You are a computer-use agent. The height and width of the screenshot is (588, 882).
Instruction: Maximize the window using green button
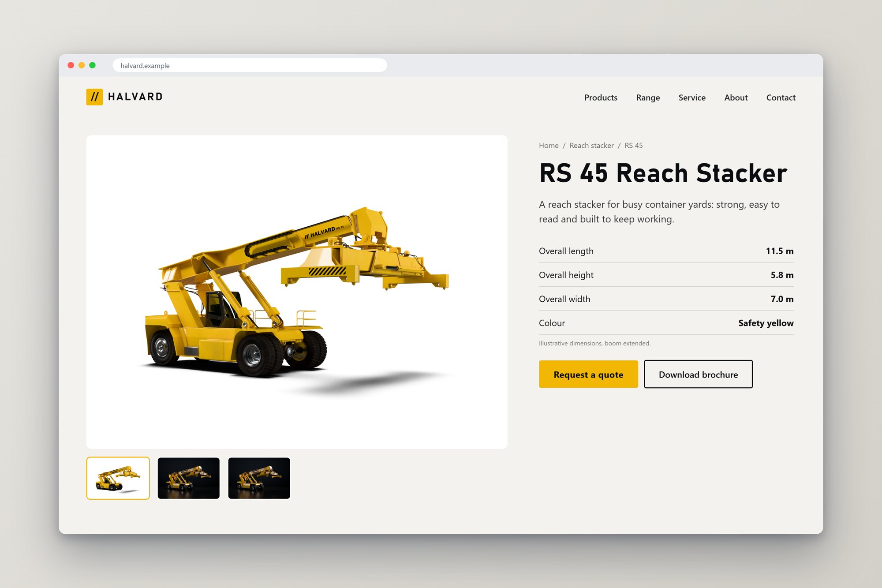click(x=92, y=65)
